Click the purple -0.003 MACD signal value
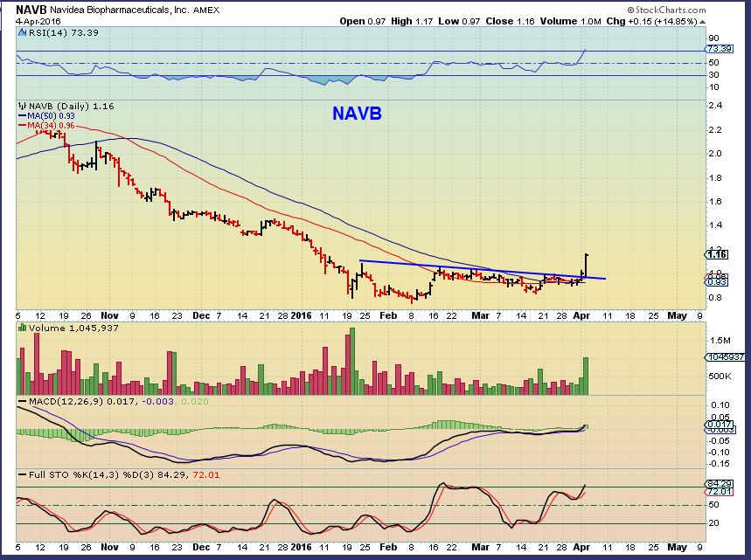The height and width of the screenshot is (560, 751). (158, 401)
